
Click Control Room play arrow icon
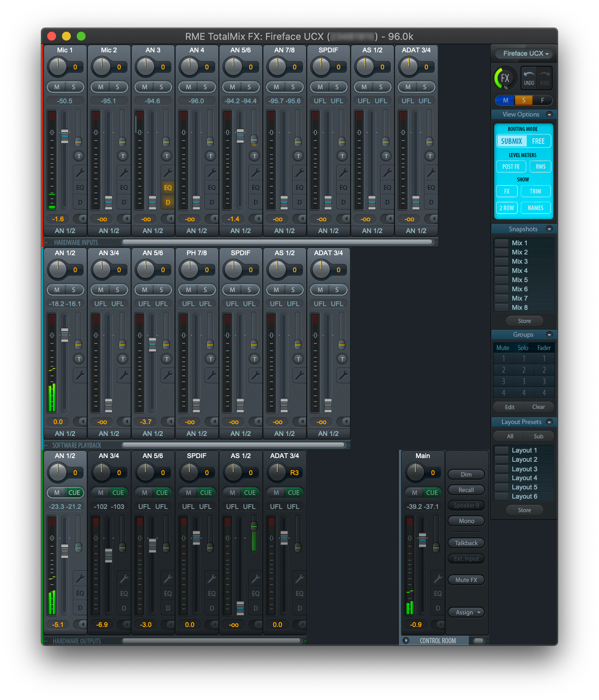click(406, 641)
